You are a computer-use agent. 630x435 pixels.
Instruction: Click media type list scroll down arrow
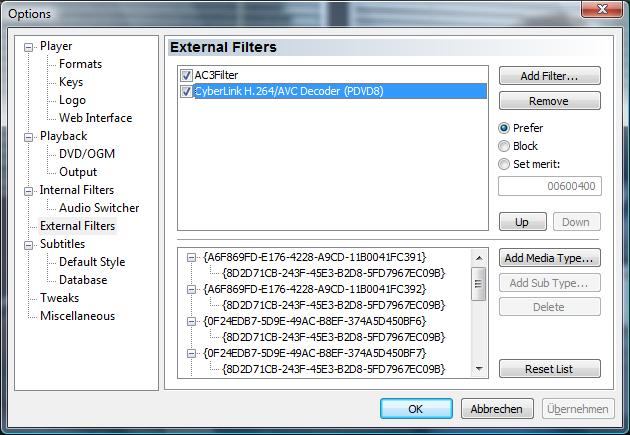coord(479,368)
